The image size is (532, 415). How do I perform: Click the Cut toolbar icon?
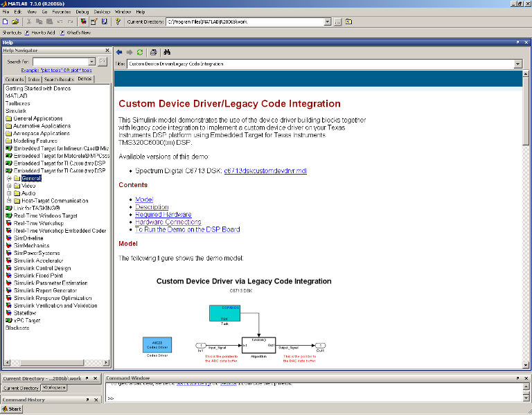click(29, 21)
